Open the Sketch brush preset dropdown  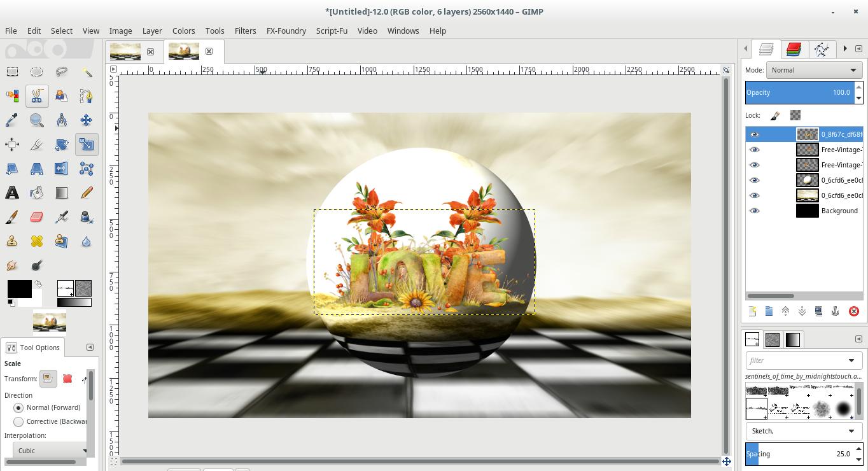tap(804, 431)
